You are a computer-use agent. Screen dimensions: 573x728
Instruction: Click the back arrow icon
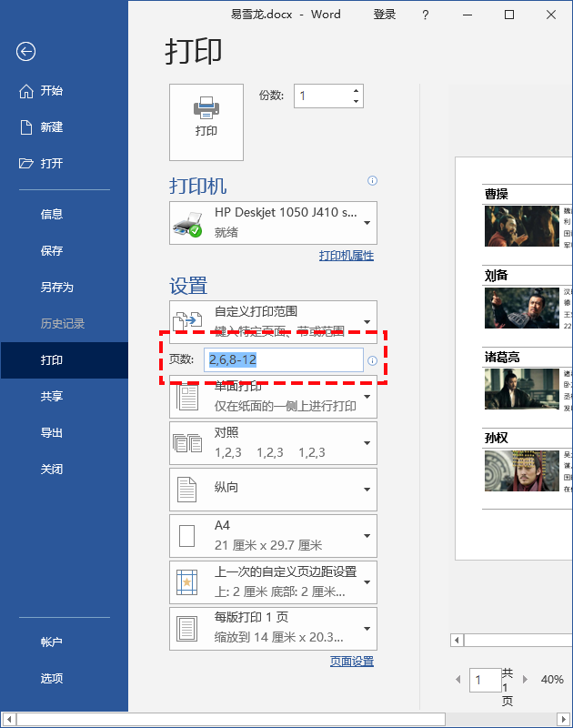[25, 52]
